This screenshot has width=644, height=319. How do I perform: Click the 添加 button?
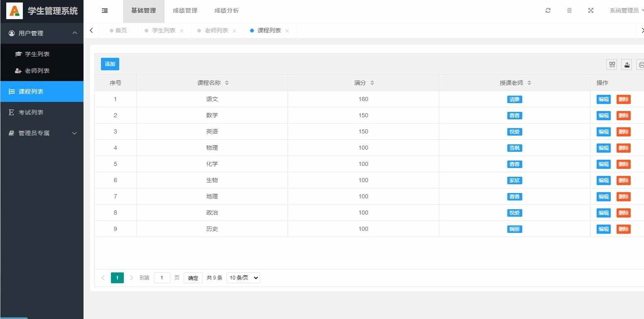coord(110,64)
